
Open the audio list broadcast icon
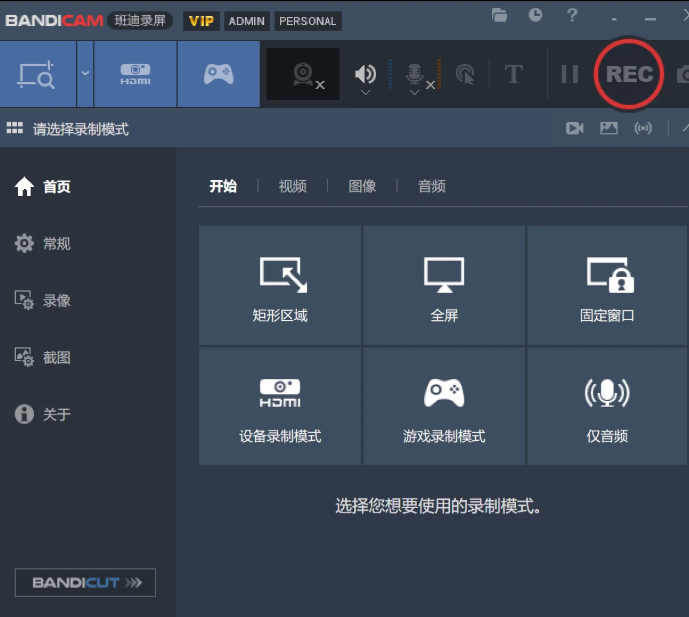coord(643,128)
